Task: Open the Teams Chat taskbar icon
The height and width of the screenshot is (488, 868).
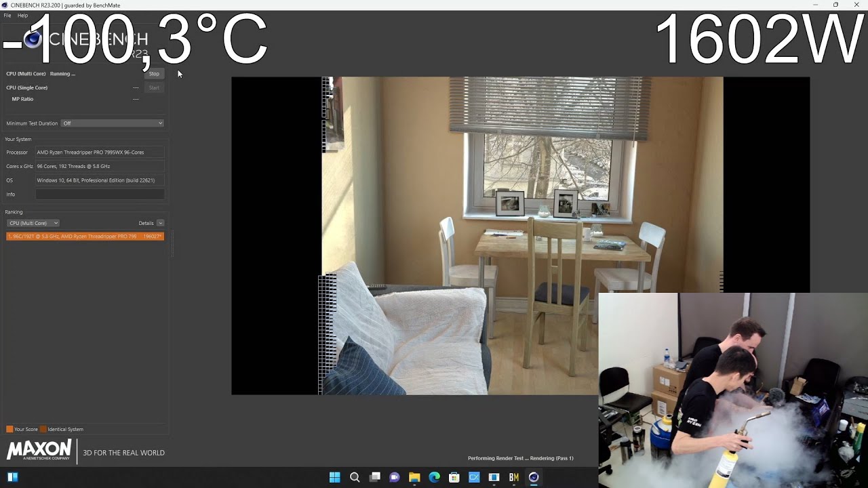Action: pos(395,477)
